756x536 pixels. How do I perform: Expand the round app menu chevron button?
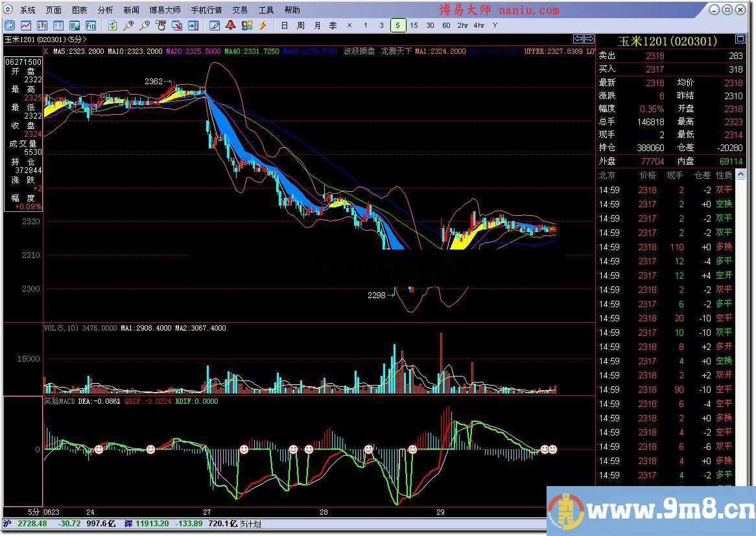click(x=8, y=9)
